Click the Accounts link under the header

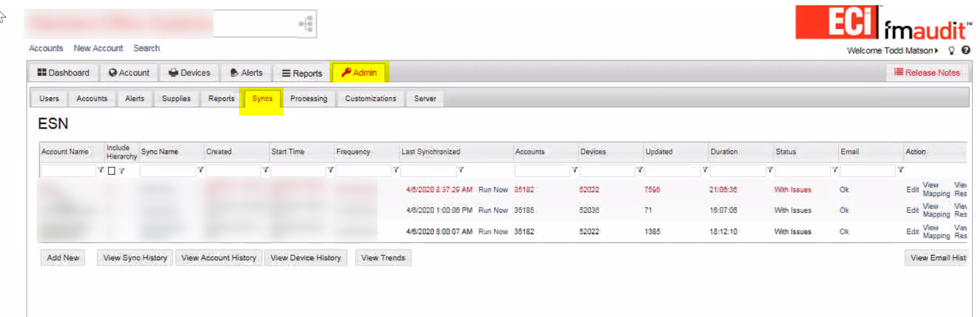pyautogui.click(x=46, y=48)
